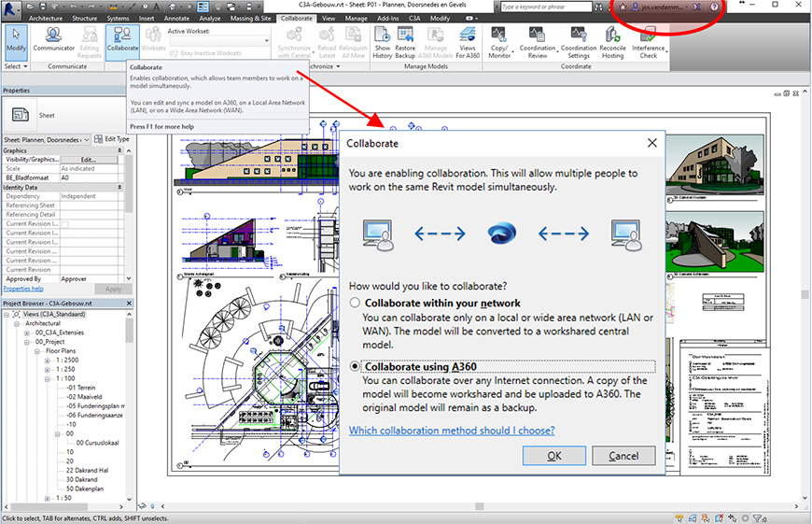
Task: Switch to the Massing & Site tab
Action: (x=251, y=18)
